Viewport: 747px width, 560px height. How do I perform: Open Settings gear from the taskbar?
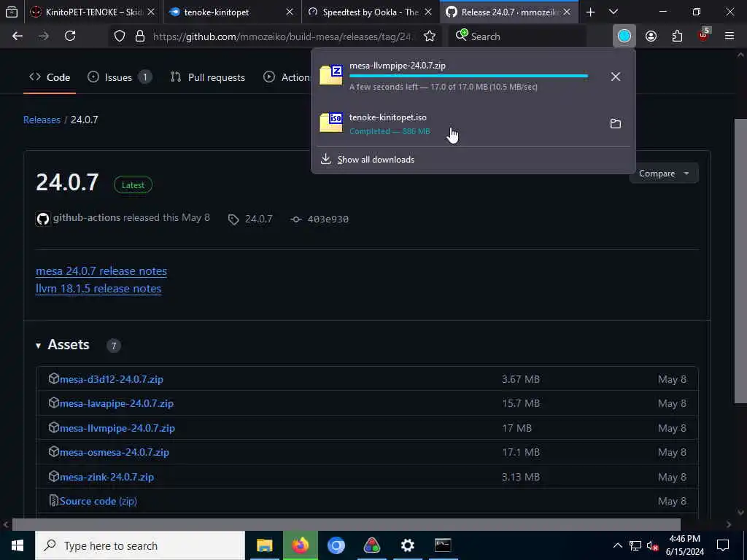pyautogui.click(x=407, y=545)
